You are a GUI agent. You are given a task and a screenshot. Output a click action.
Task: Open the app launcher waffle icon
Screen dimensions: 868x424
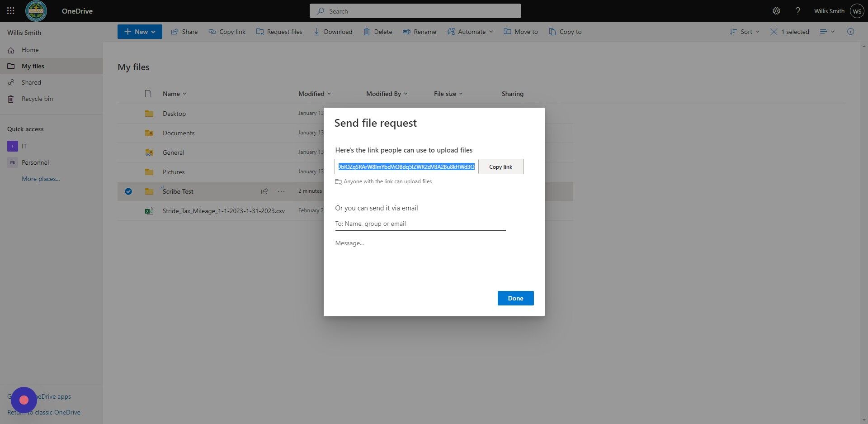pyautogui.click(x=10, y=10)
